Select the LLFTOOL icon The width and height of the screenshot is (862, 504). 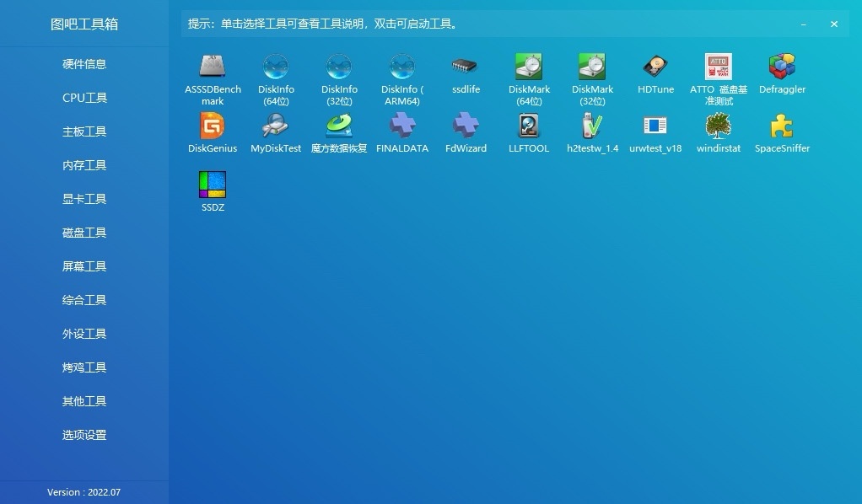pyautogui.click(x=529, y=126)
